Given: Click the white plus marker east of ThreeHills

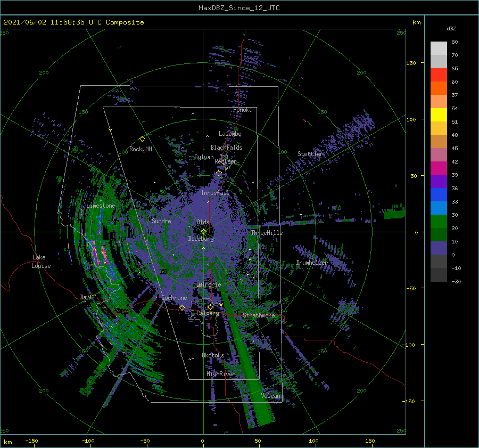Looking at the screenshot, I should pos(301,214).
